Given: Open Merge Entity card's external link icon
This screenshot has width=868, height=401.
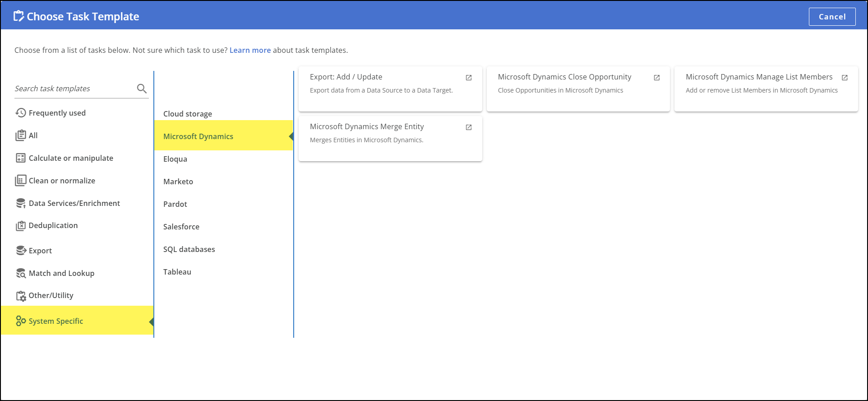Looking at the screenshot, I should (469, 127).
